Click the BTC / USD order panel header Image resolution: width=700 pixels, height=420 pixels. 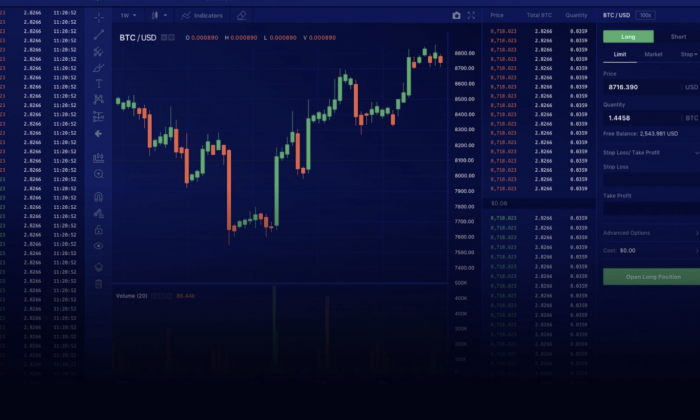616,15
